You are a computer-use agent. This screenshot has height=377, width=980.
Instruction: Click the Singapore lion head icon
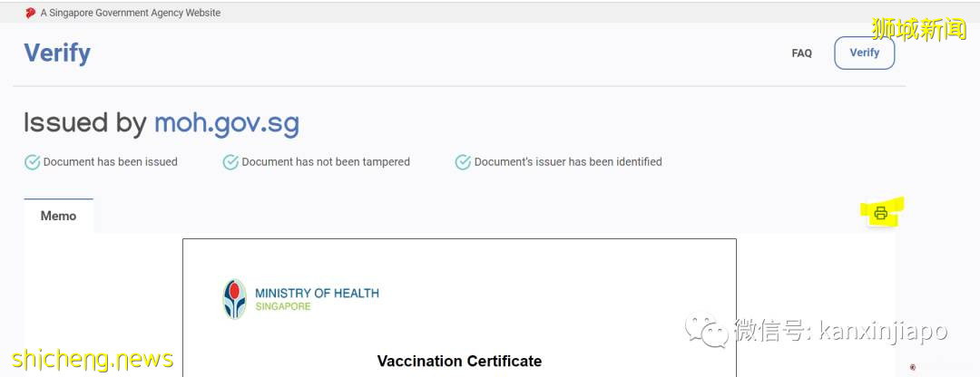pyautogui.click(x=30, y=14)
